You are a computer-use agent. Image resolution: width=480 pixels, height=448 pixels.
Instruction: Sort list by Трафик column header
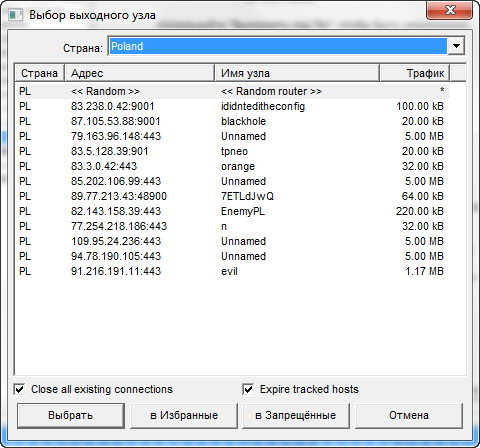click(414, 73)
